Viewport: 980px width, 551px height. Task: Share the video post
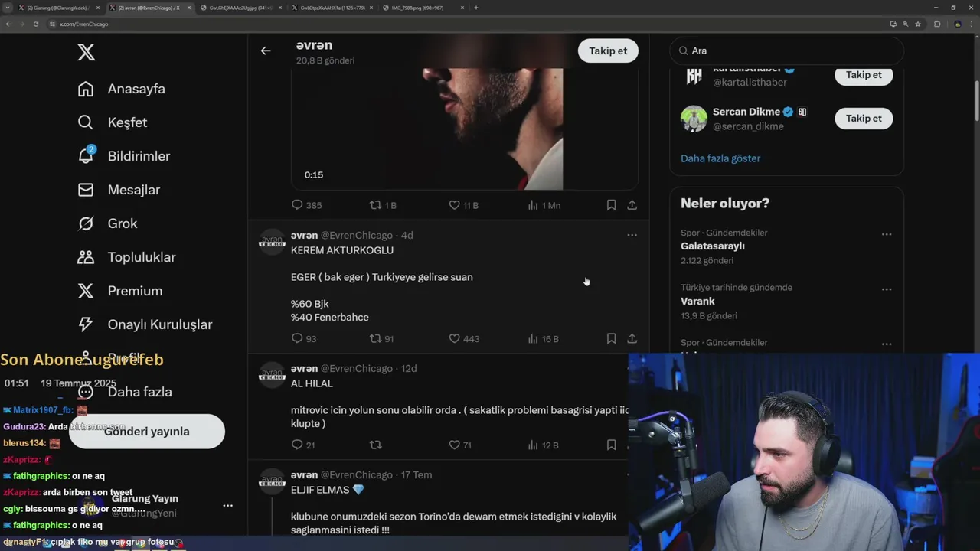point(632,205)
